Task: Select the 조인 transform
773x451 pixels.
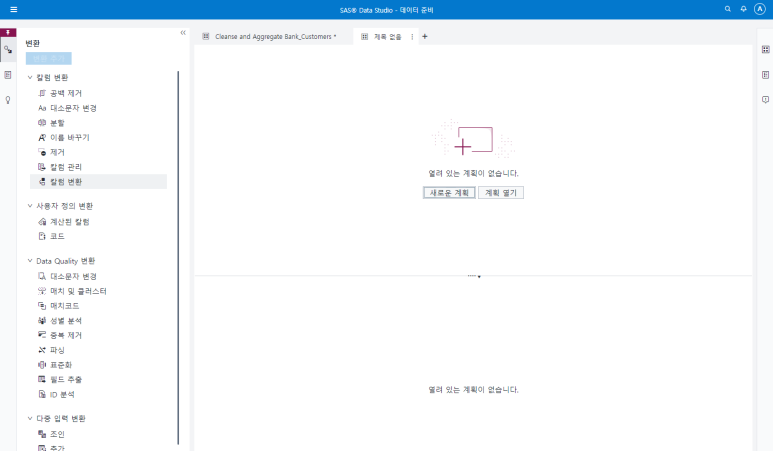Action: coord(99,434)
